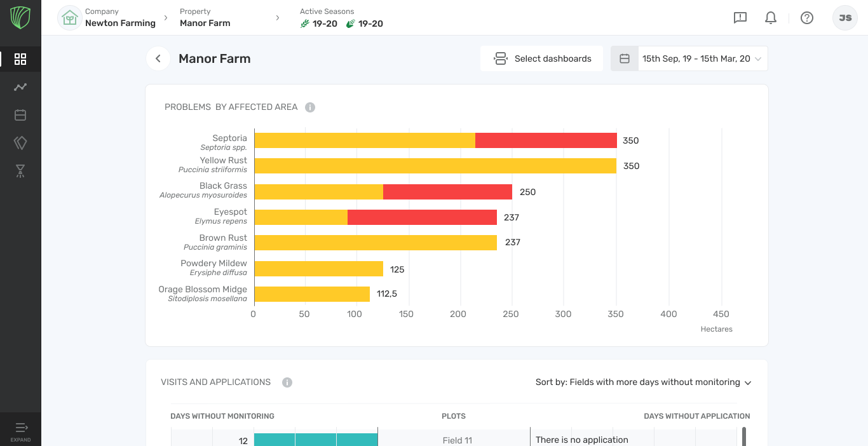Open the dashboard grid icon in sidebar

click(20, 59)
